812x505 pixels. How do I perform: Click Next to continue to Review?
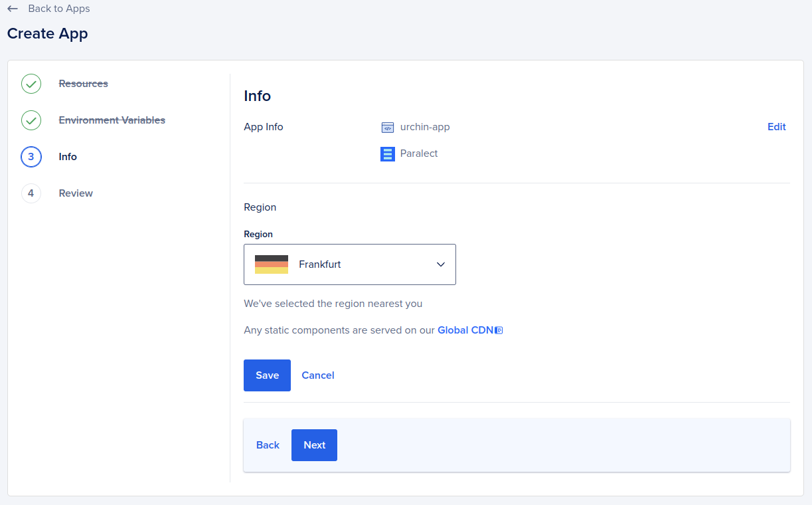pos(314,445)
